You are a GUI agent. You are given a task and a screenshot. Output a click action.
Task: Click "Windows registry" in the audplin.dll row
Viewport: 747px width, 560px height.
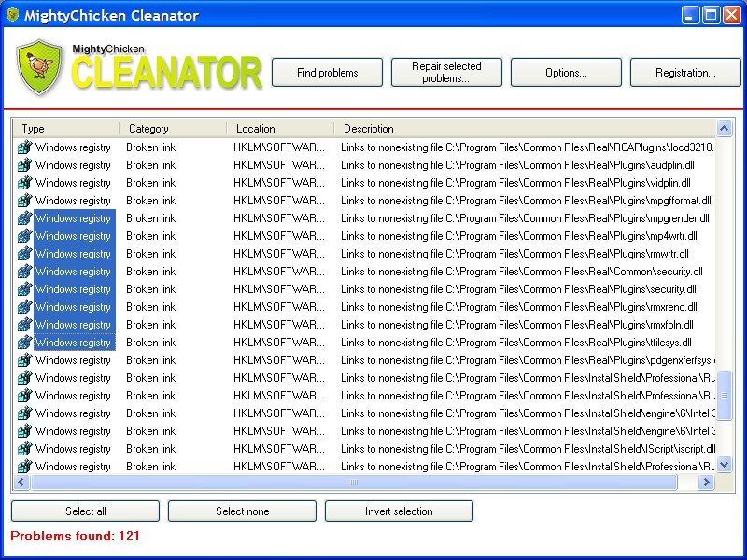point(73,165)
